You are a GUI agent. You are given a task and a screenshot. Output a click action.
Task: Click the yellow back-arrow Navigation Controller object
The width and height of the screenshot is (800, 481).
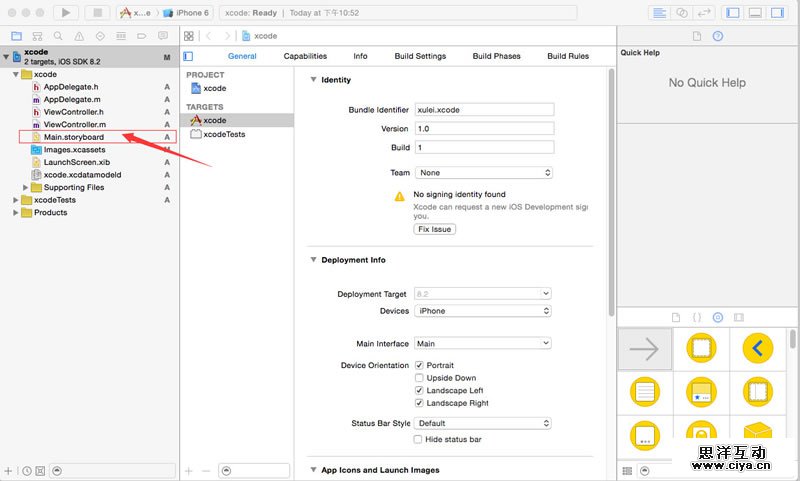click(x=757, y=349)
